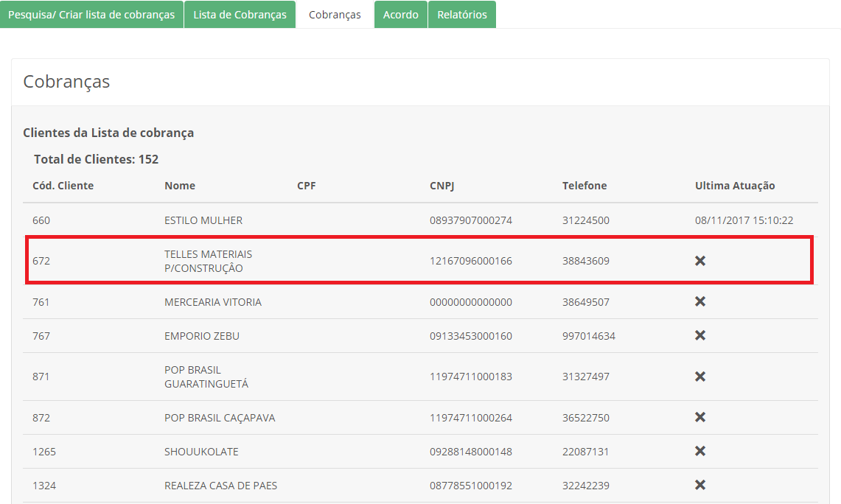Click telephone 31224500
The height and width of the screenshot is (504, 841).
(586, 220)
